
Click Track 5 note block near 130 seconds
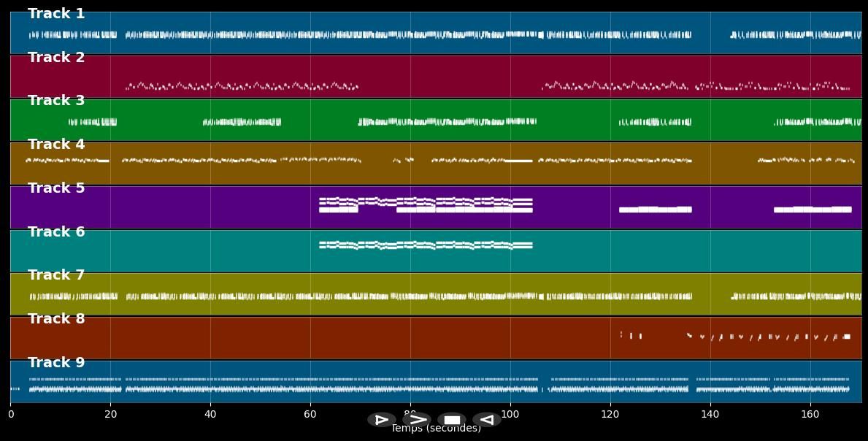coord(655,210)
